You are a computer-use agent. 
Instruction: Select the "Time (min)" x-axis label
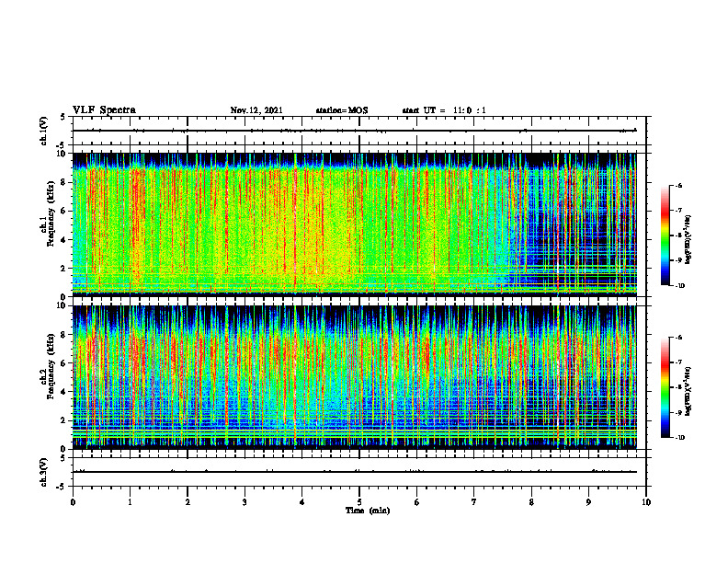[x=368, y=511]
